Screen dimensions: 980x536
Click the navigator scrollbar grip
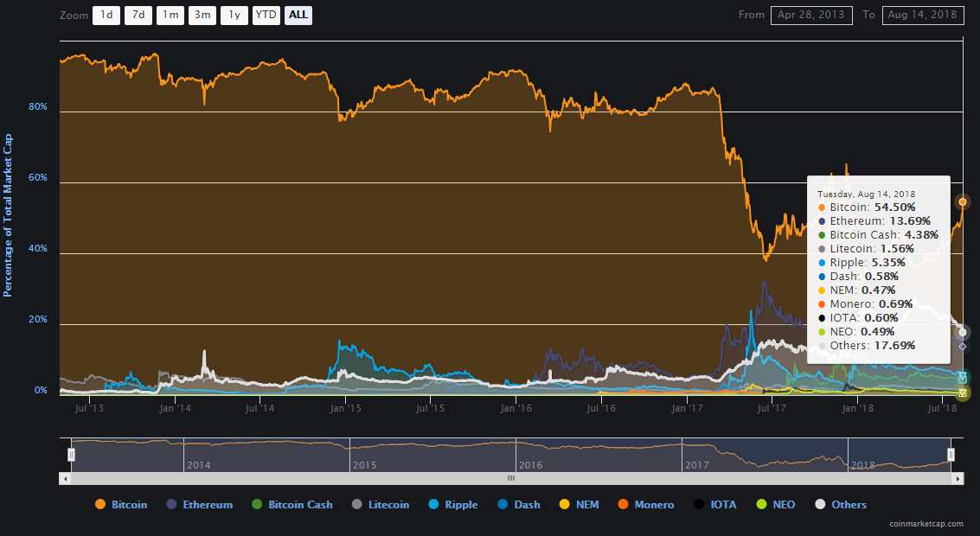(x=511, y=479)
